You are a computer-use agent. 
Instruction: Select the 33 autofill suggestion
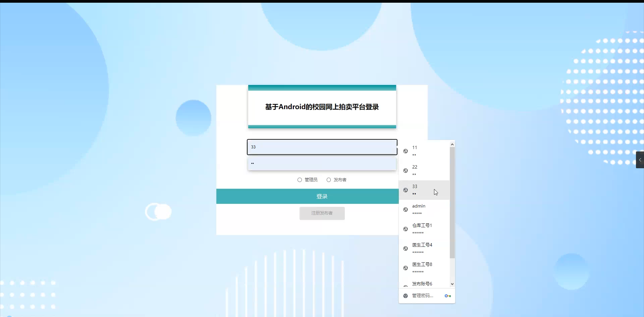(x=424, y=190)
